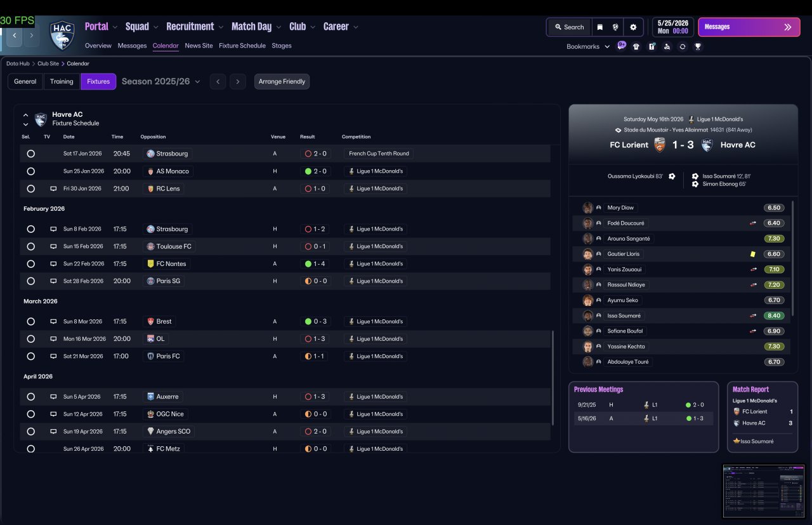Select the FC Nantes fixture radio button
The width and height of the screenshot is (812, 525).
[30, 263]
